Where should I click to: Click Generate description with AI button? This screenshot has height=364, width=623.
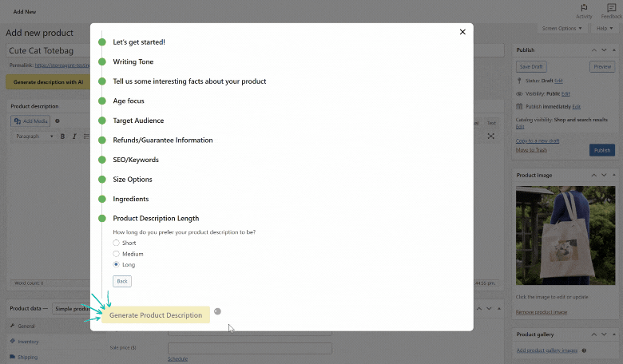point(48,81)
